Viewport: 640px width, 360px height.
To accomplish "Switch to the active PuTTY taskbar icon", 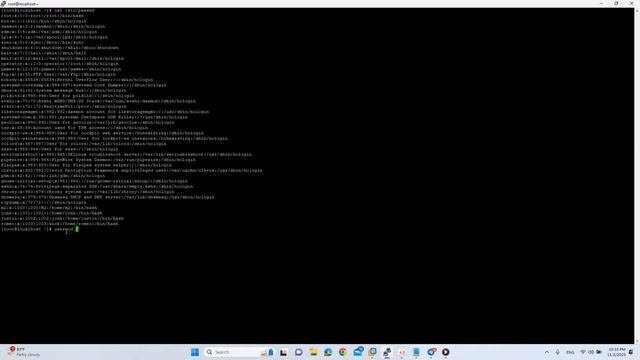I will coord(387,352).
